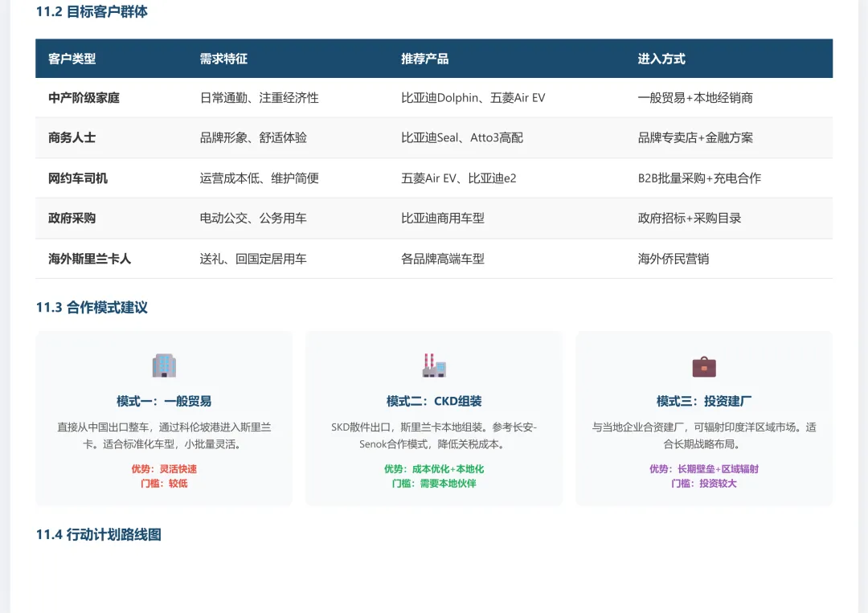The height and width of the screenshot is (613, 868).
Task: Select the 政府采购 row label
Action: (72, 218)
